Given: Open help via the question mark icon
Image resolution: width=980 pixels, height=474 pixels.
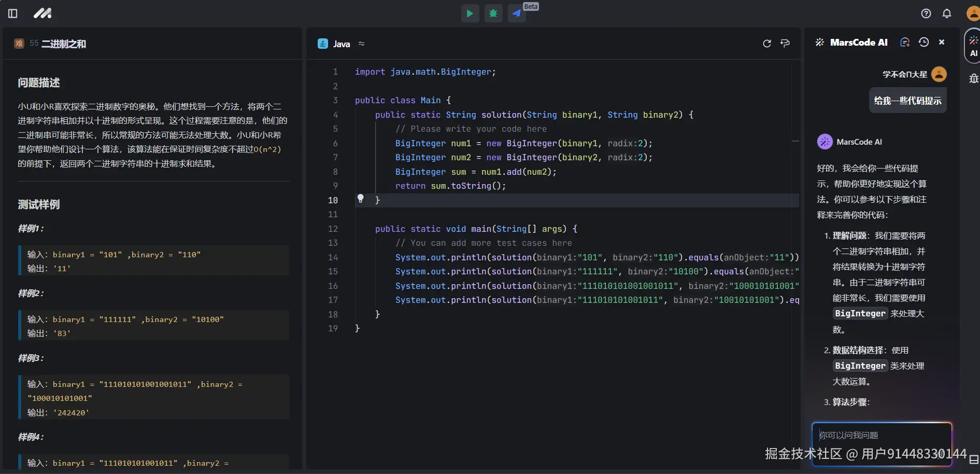Looking at the screenshot, I should coord(926,13).
